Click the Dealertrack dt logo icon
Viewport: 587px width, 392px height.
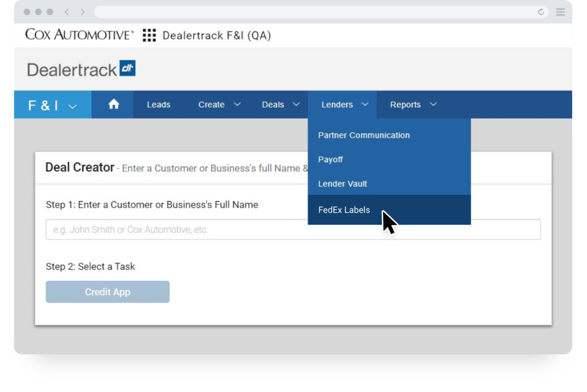pos(127,68)
